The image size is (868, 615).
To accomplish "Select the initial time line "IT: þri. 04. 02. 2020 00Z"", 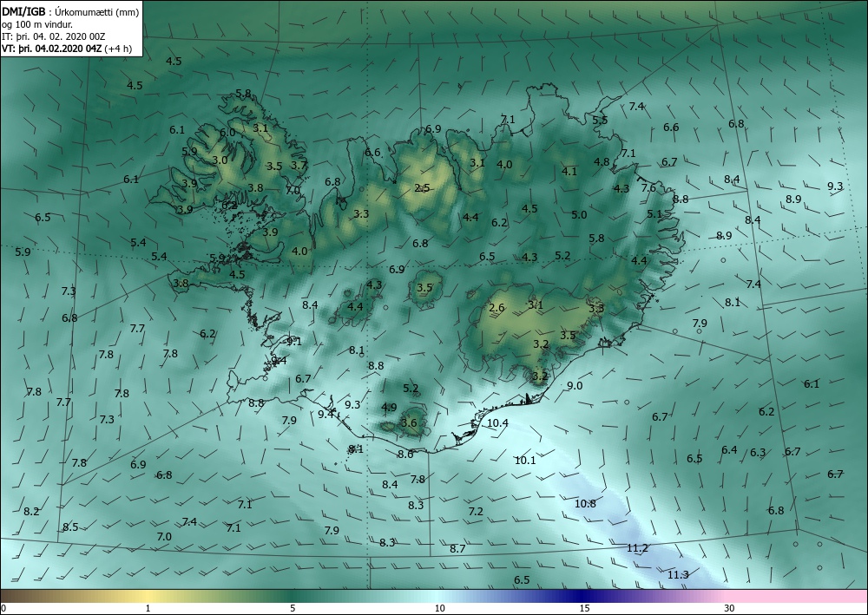I will (53, 36).
